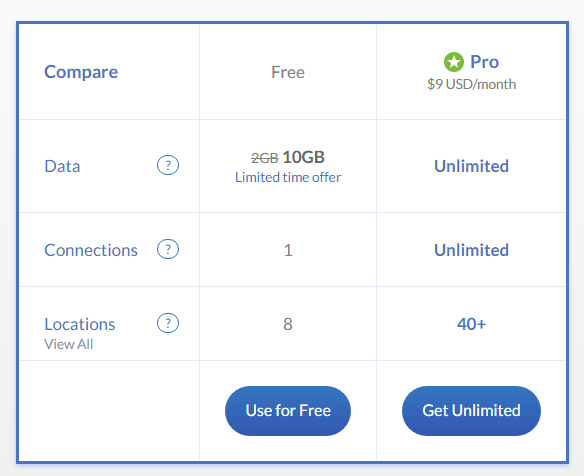Click the 10GB data amount

[304, 157]
